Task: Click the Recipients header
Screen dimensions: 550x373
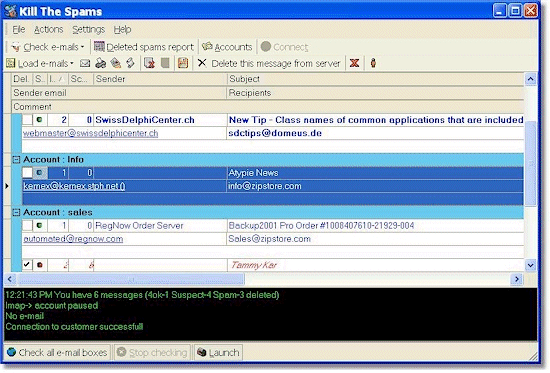Action: [x=375, y=93]
